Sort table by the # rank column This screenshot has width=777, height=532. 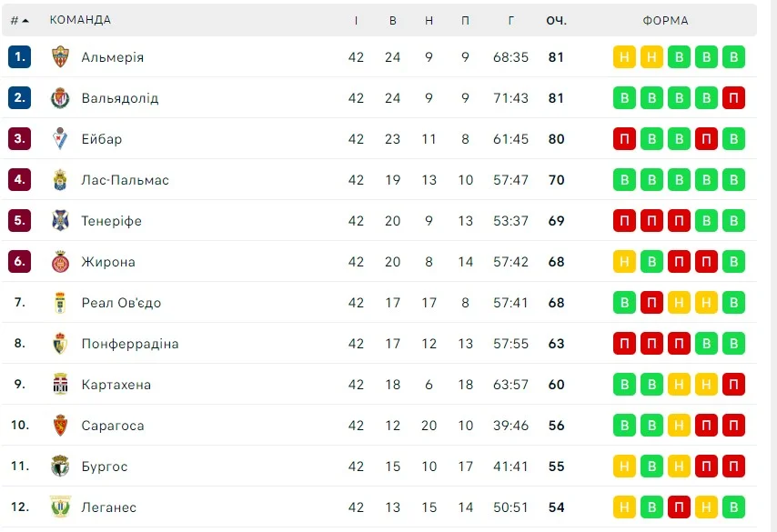[x=19, y=20]
